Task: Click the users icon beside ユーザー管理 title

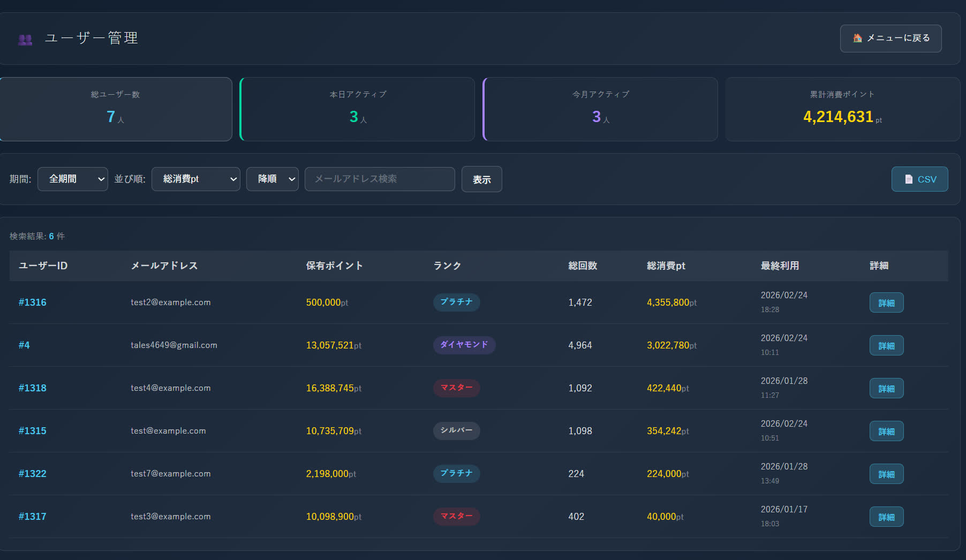Action: click(x=25, y=39)
